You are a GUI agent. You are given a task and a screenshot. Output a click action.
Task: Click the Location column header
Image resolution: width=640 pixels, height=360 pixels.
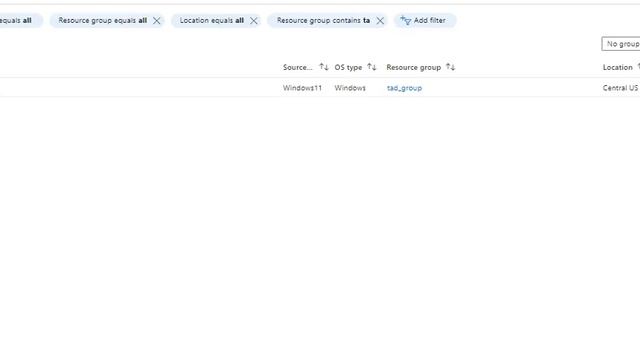[618, 67]
